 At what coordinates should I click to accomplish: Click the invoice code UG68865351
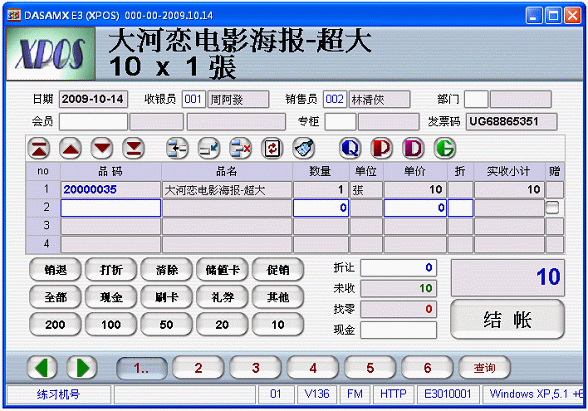point(512,122)
